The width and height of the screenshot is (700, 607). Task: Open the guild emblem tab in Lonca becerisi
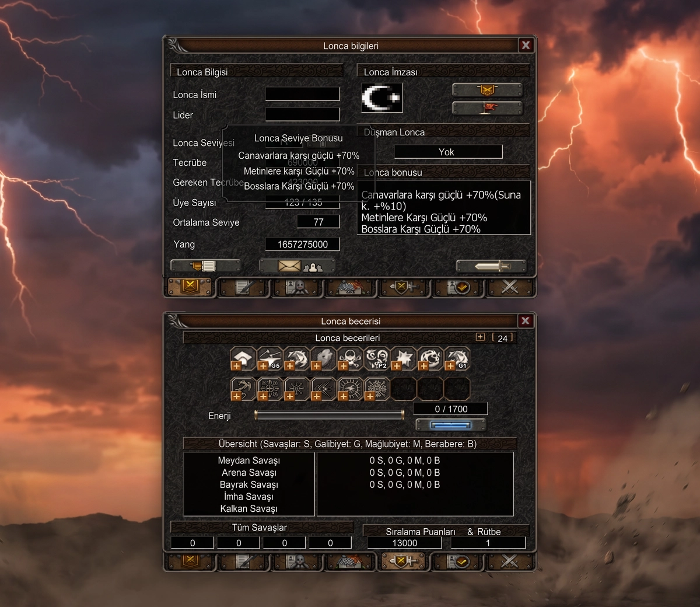[190, 562]
